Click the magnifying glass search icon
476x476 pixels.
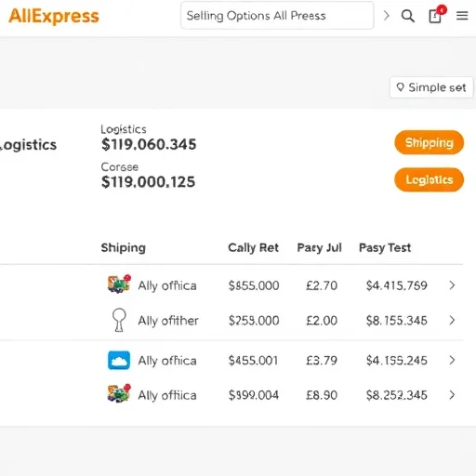408,16
